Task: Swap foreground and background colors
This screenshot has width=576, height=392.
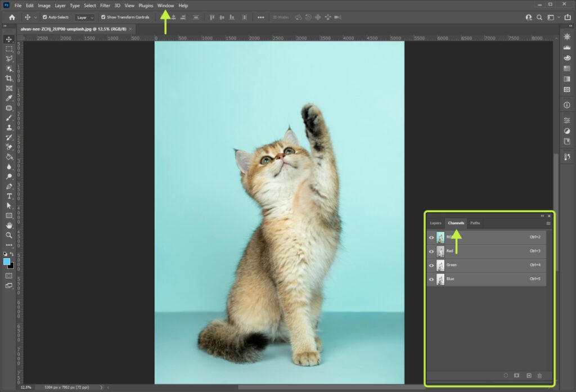Action: [12, 254]
